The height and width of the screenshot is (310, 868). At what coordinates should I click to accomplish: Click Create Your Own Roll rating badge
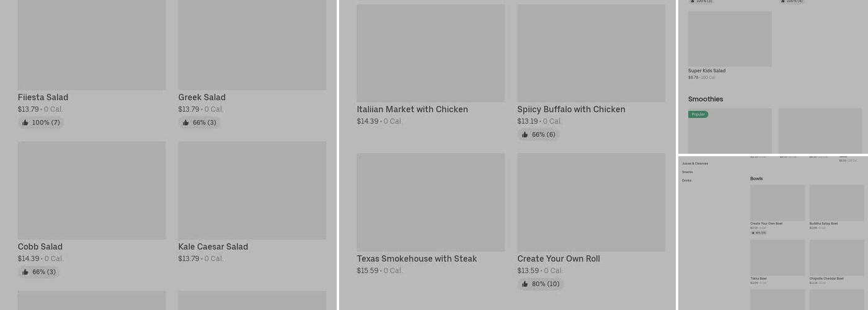tap(540, 284)
